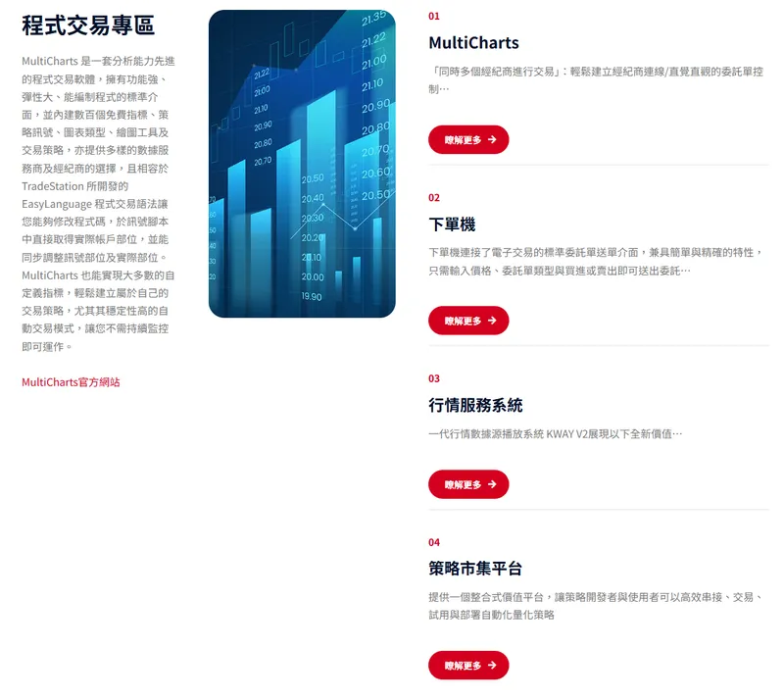Screen dimensions: 784x698
Task: Select the 行情服務系統 heading
Action: coord(475,405)
